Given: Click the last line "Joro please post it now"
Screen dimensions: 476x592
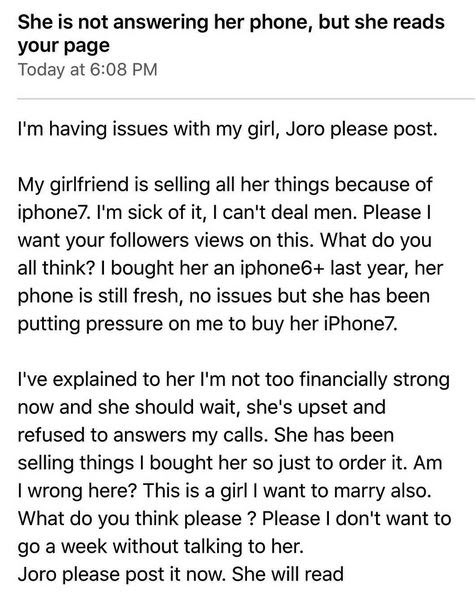Looking at the screenshot, I should pos(181,574).
